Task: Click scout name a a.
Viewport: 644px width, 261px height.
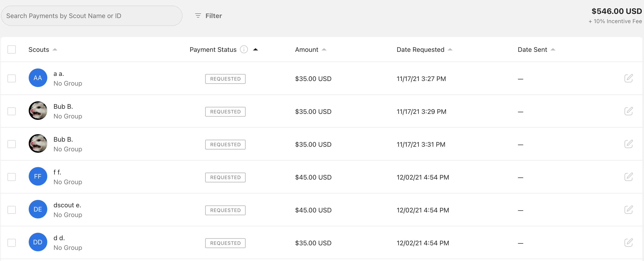Action: [59, 74]
